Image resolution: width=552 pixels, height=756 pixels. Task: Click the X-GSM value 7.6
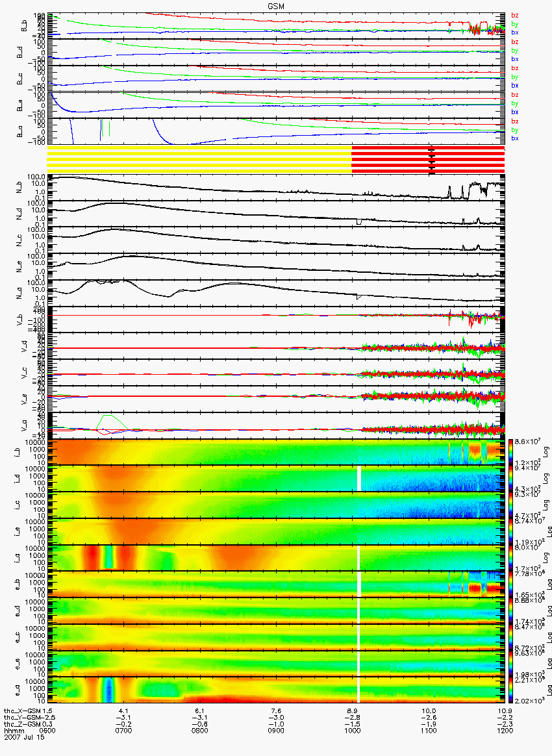point(276,711)
